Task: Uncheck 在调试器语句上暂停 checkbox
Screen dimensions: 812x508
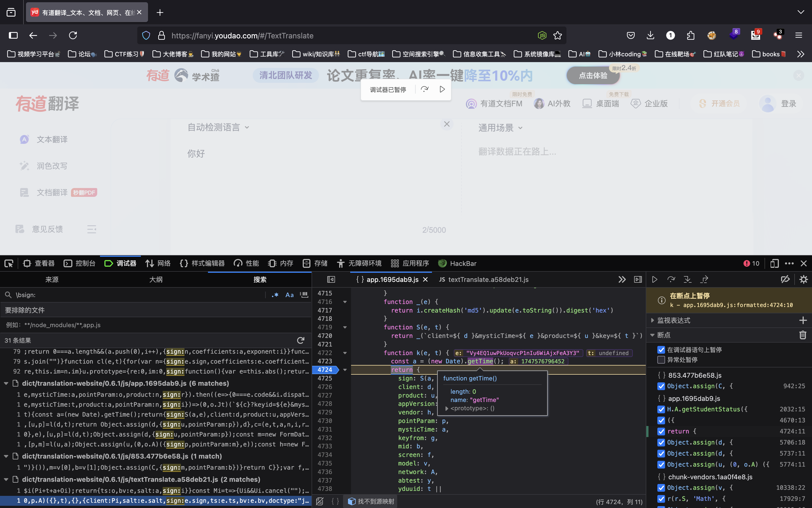Action: click(x=661, y=350)
